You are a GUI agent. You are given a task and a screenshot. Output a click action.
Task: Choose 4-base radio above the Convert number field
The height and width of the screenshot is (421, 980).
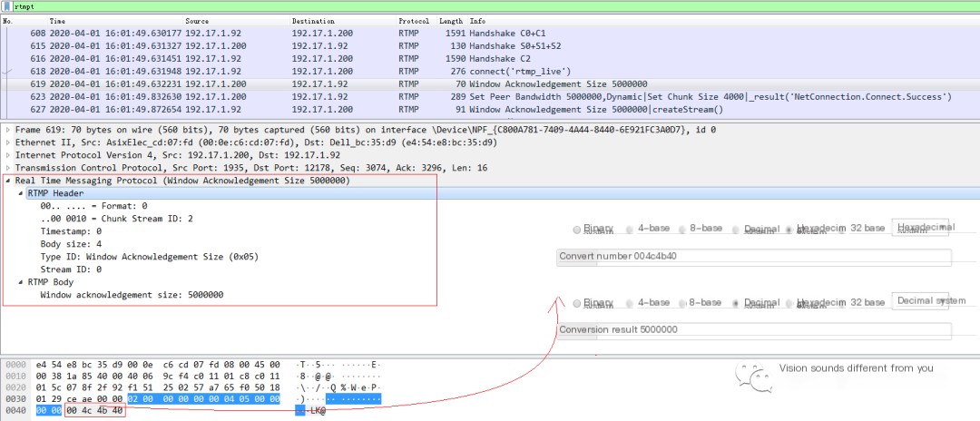pyautogui.click(x=630, y=230)
